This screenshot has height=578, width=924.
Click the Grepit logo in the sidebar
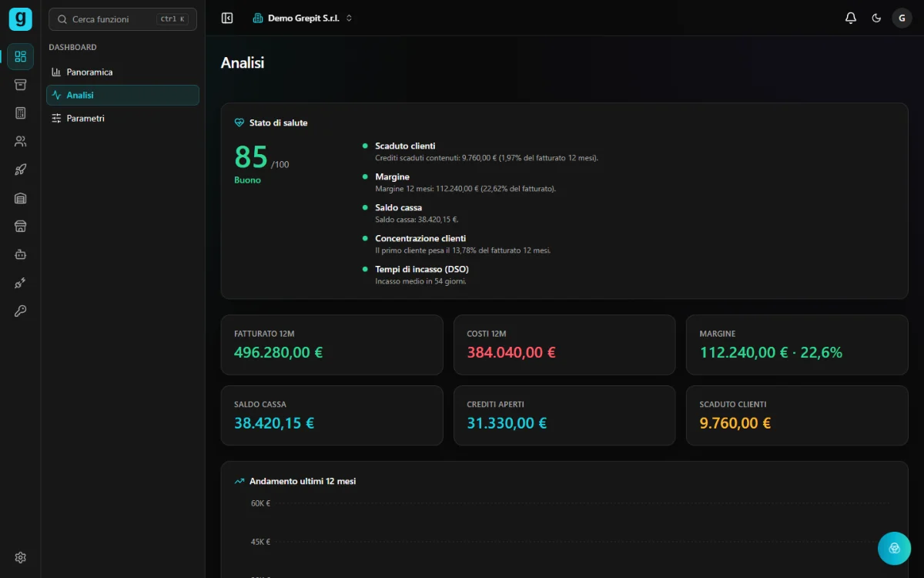click(20, 18)
